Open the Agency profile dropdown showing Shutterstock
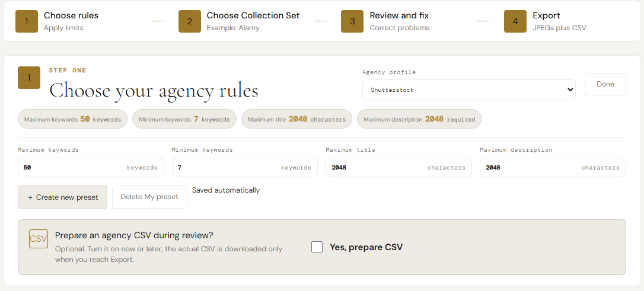Screen dimensions: 644x291 468,90
